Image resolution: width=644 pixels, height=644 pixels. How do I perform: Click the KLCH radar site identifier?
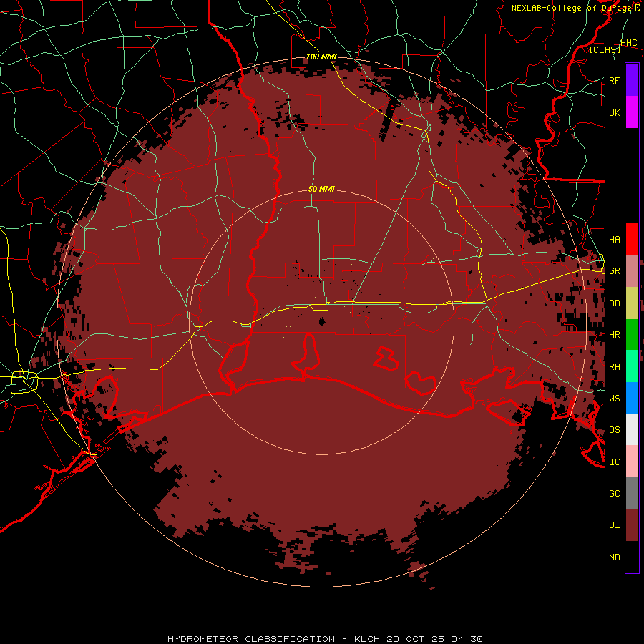(368, 639)
